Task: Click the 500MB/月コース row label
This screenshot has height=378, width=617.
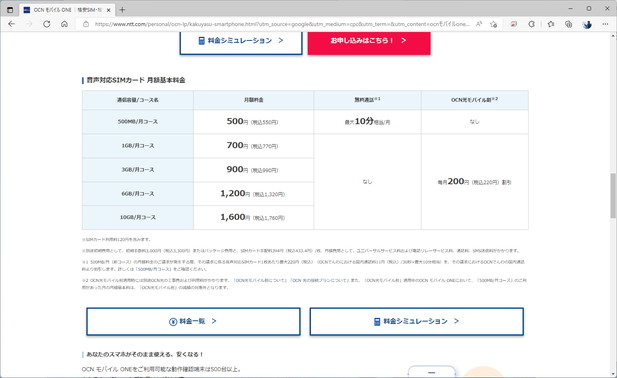Action: 138,122
